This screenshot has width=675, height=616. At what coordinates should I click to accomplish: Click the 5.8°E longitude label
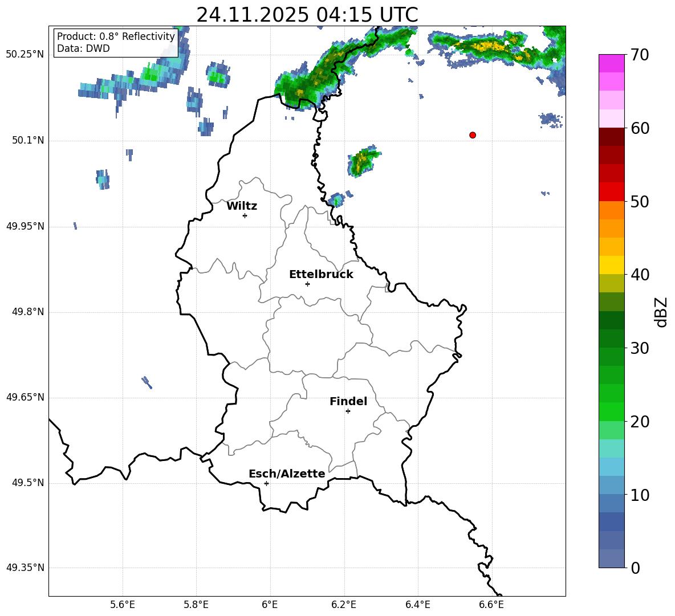coord(196,605)
